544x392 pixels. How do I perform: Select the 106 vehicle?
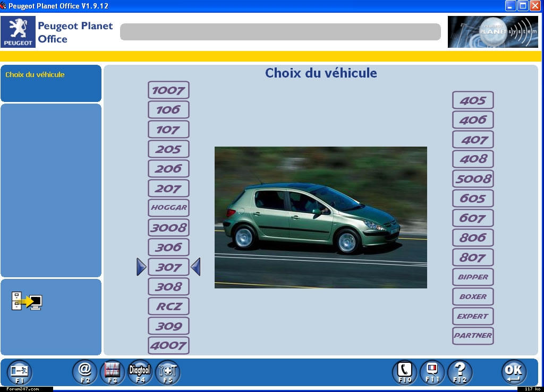click(x=168, y=109)
